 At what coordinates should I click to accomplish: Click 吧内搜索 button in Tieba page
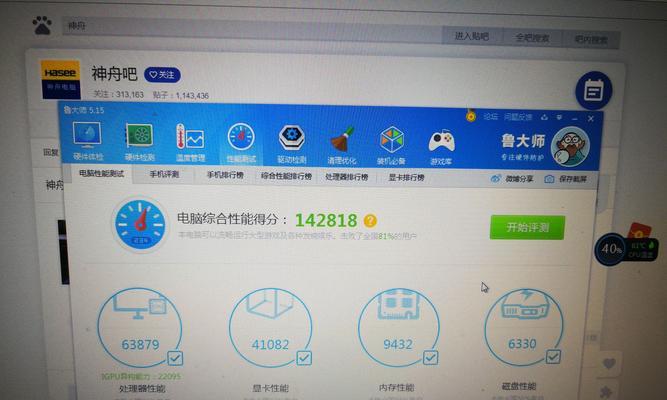pos(591,40)
